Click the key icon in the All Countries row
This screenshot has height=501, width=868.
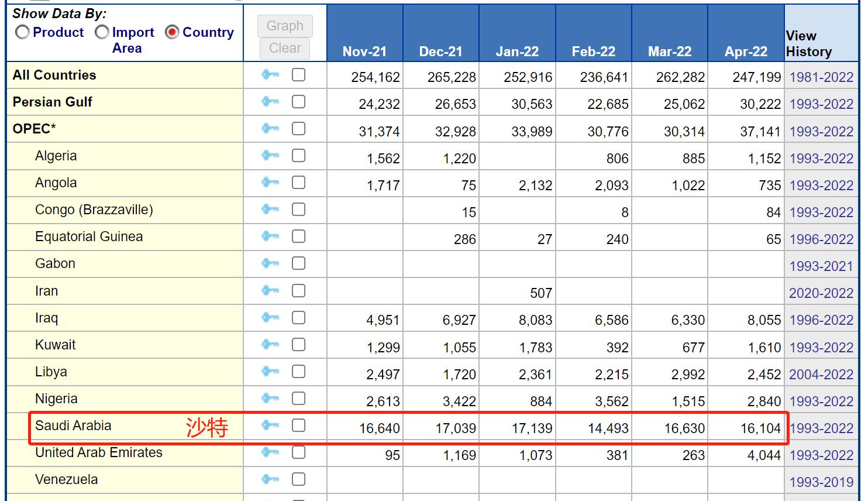click(270, 75)
